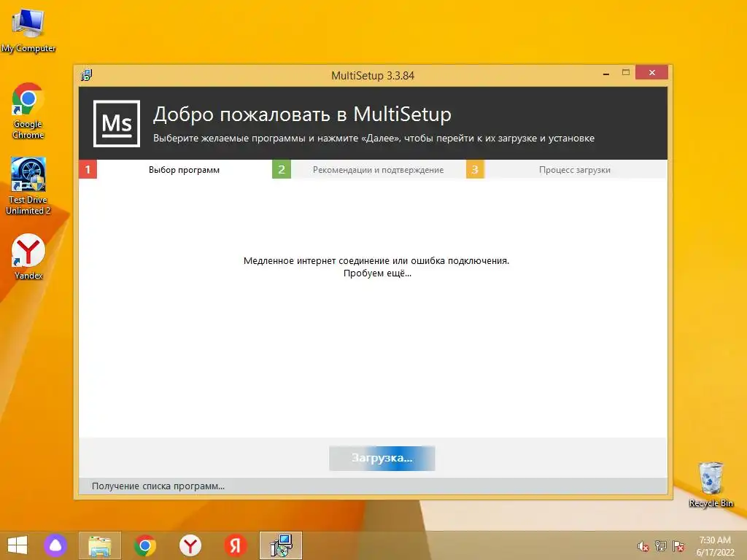The image size is (747, 560).
Task: Open the Windows Start button
Action: (x=18, y=545)
